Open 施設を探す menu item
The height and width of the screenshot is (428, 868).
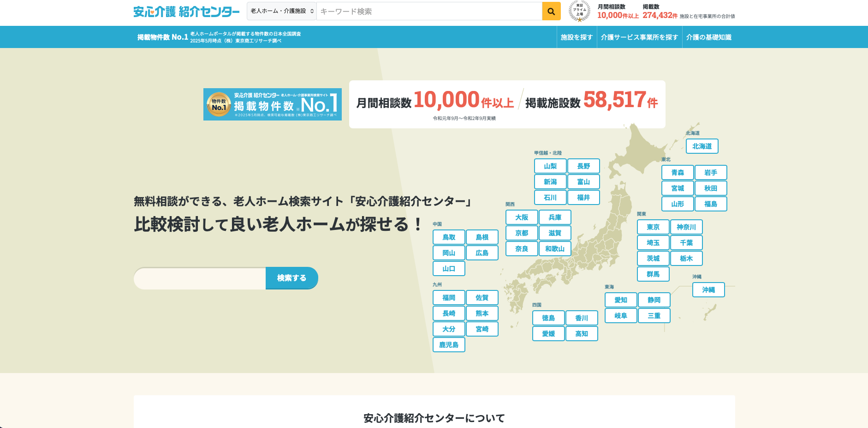point(577,37)
